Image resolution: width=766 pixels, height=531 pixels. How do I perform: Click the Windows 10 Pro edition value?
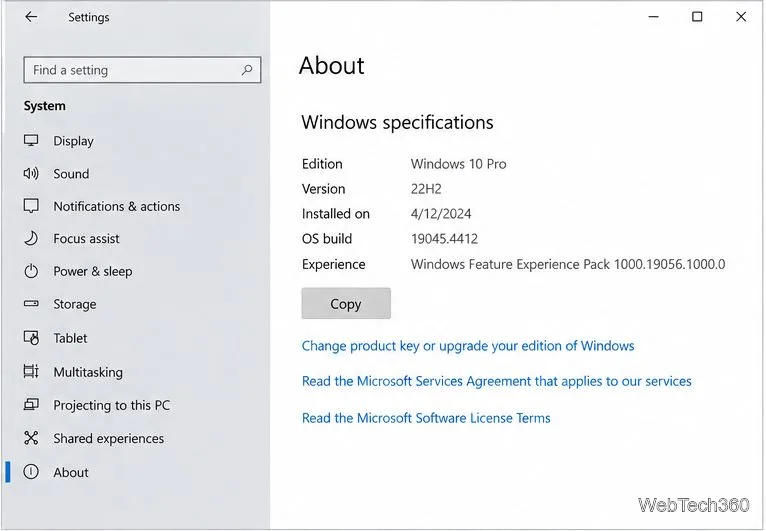coord(458,164)
